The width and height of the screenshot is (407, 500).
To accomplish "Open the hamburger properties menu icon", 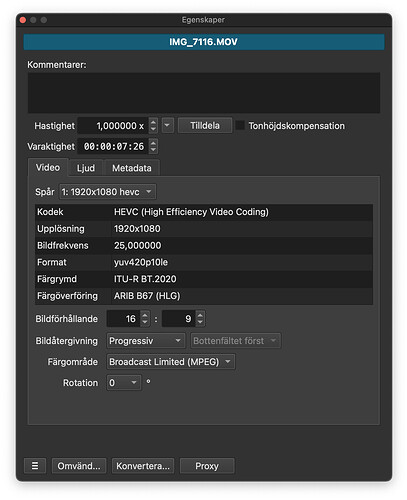I will coord(35,466).
